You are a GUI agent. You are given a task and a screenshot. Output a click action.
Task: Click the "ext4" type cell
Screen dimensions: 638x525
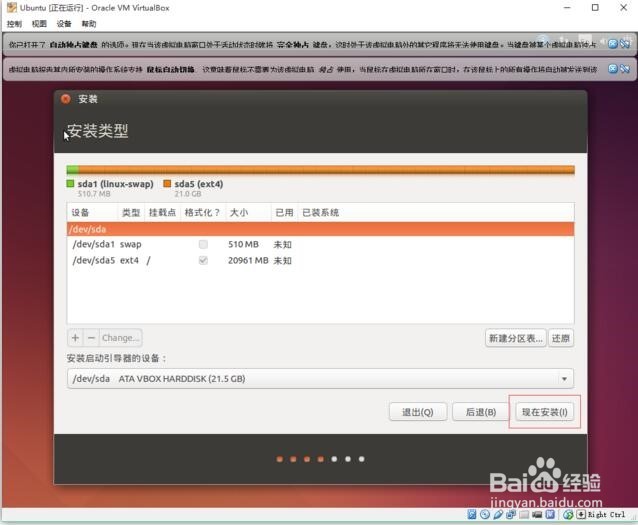(129, 260)
